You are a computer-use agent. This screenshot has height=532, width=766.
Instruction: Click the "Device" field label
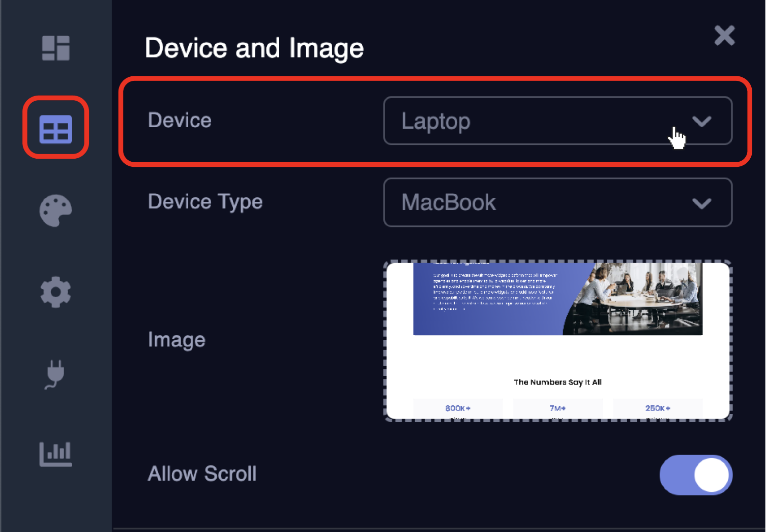(x=180, y=121)
